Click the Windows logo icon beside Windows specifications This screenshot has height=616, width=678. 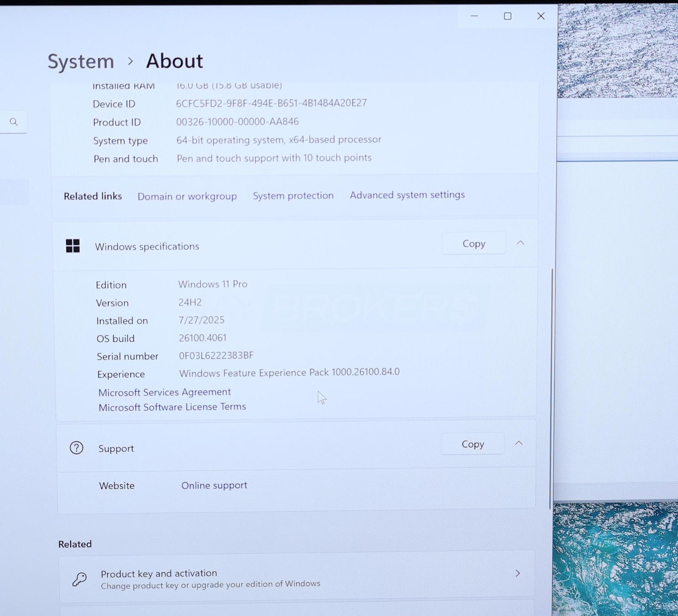pos(73,246)
